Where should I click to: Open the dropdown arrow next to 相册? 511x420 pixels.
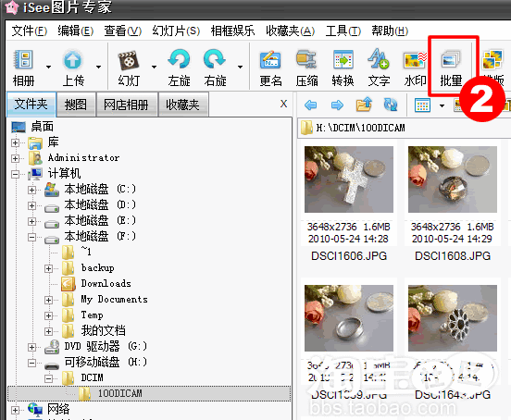(48, 67)
